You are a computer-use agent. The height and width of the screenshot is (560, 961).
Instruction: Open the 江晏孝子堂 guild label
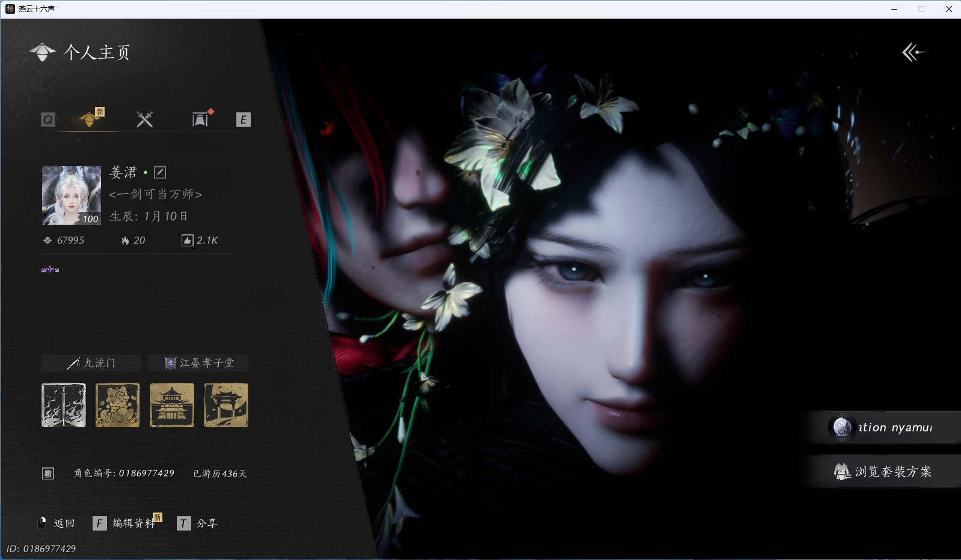click(198, 363)
